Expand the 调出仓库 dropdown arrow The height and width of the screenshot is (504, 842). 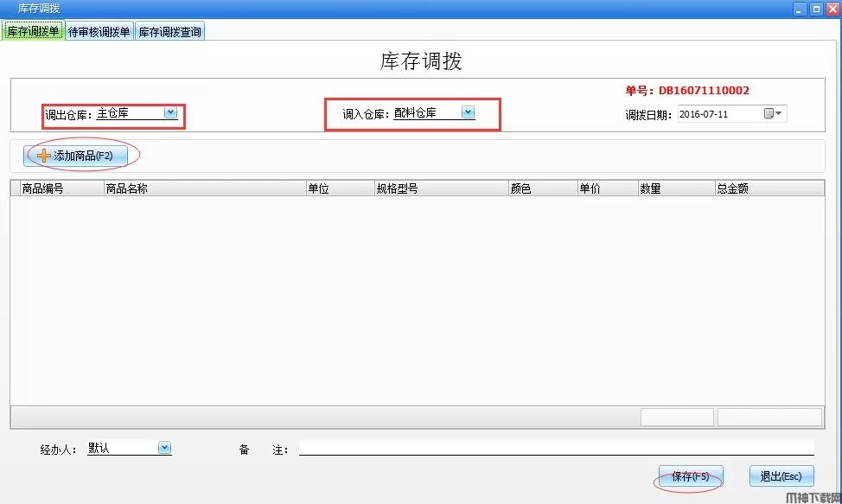tap(171, 112)
